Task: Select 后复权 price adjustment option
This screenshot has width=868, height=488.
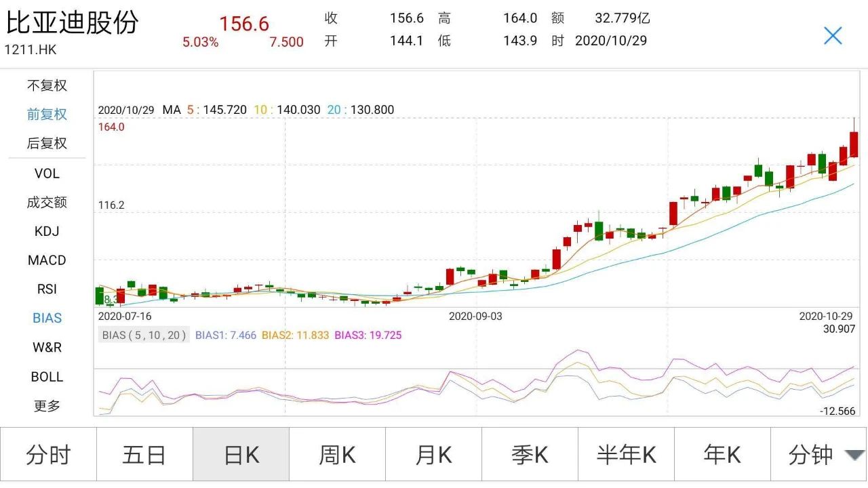Action: coord(47,144)
